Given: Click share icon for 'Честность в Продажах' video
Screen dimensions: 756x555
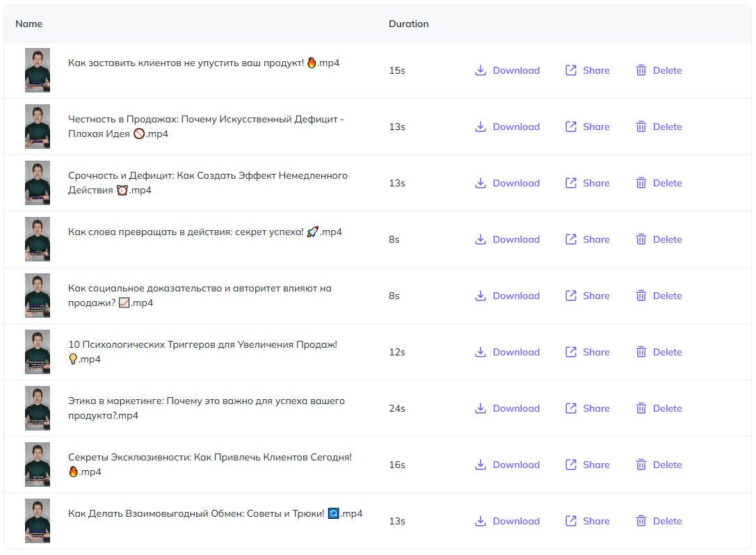Looking at the screenshot, I should [x=571, y=127].
